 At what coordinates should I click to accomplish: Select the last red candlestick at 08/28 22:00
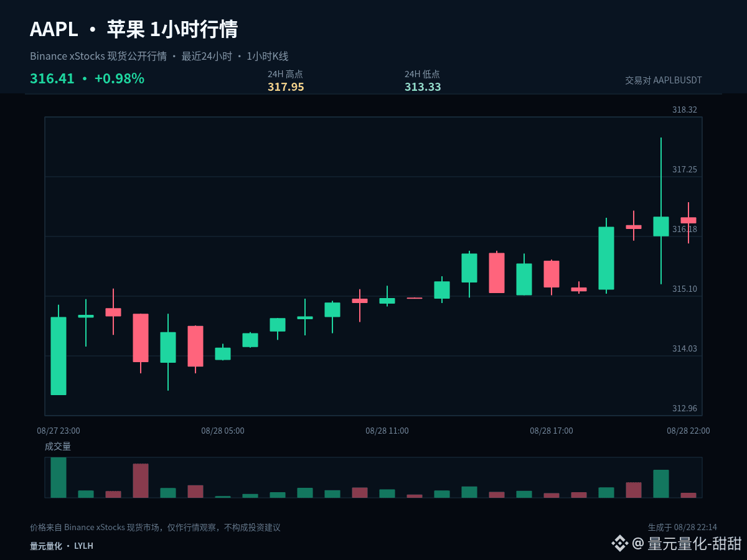click(x=688, y=220)
